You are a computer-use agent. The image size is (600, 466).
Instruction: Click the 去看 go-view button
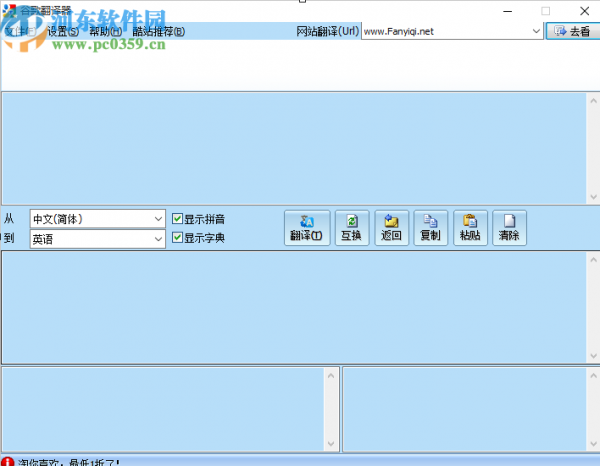click(x=571, y=31)
